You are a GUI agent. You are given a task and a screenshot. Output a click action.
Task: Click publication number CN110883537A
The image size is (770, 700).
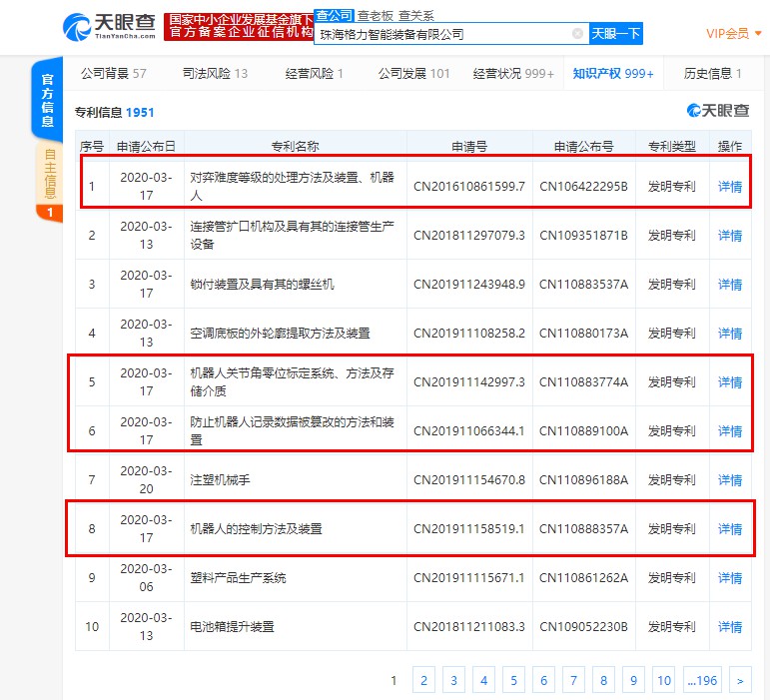[583, 285]
